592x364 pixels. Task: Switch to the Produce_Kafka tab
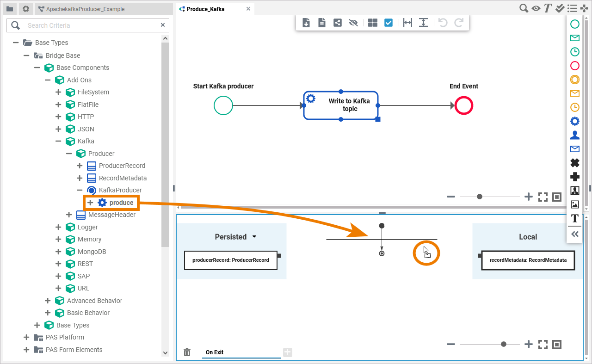click(205, 9)
